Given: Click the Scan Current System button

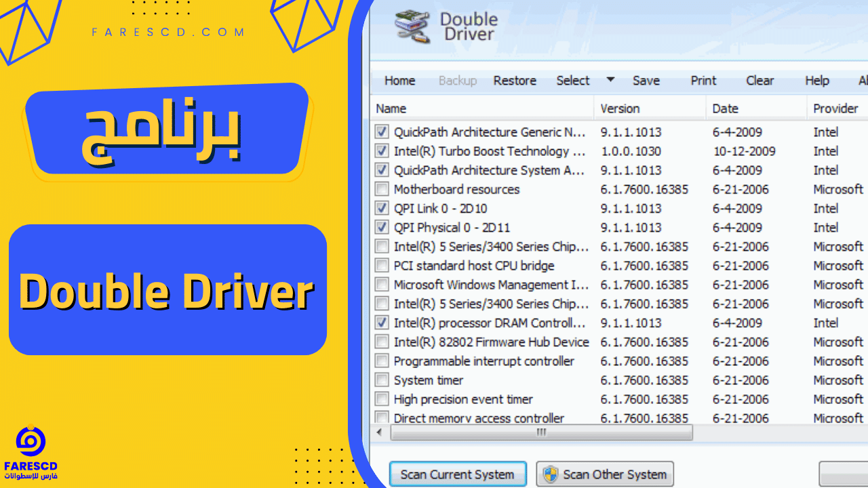Looking at the screenshot, I should coord(457,474).
